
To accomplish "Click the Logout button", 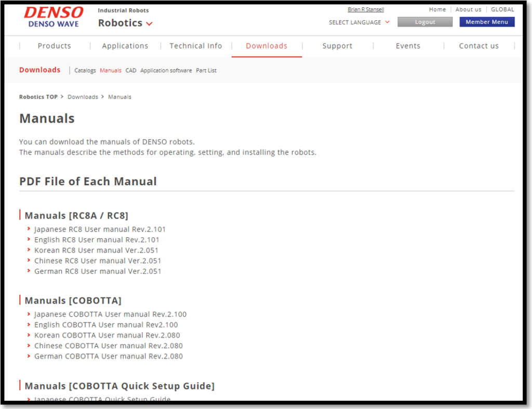I will click(x=425, y=22).
